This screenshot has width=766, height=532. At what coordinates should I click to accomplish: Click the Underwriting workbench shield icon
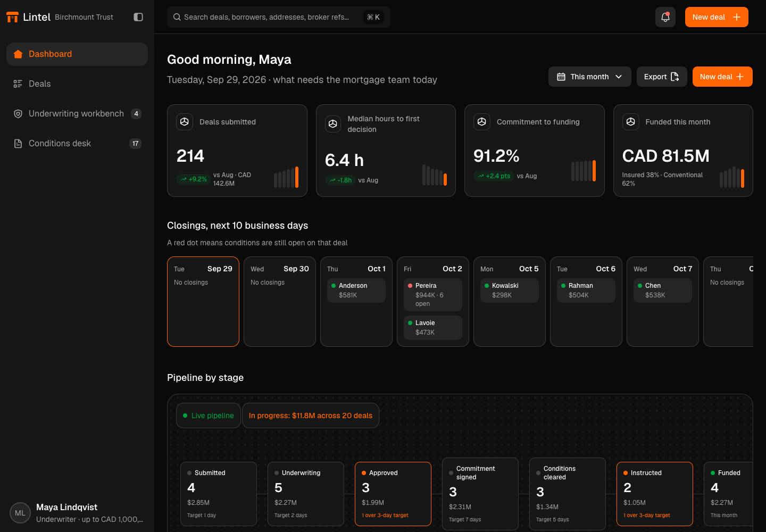(x=18, y=114)
